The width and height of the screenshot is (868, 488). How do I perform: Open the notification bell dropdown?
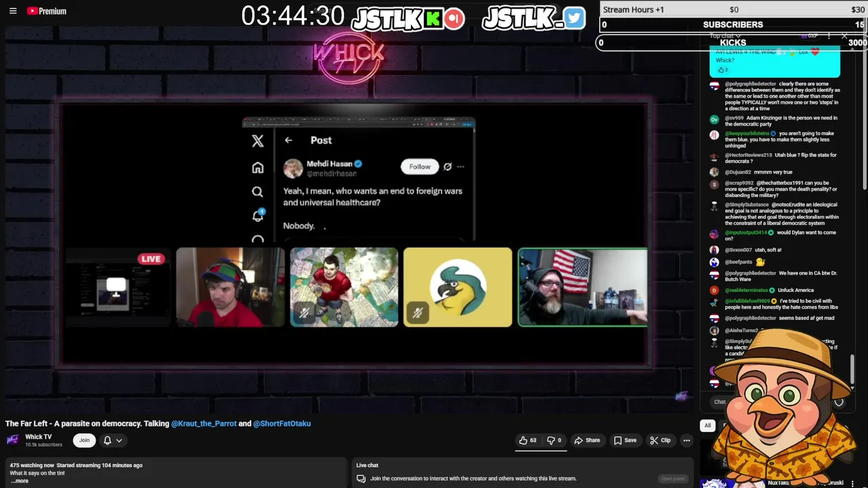coord(113,441)
